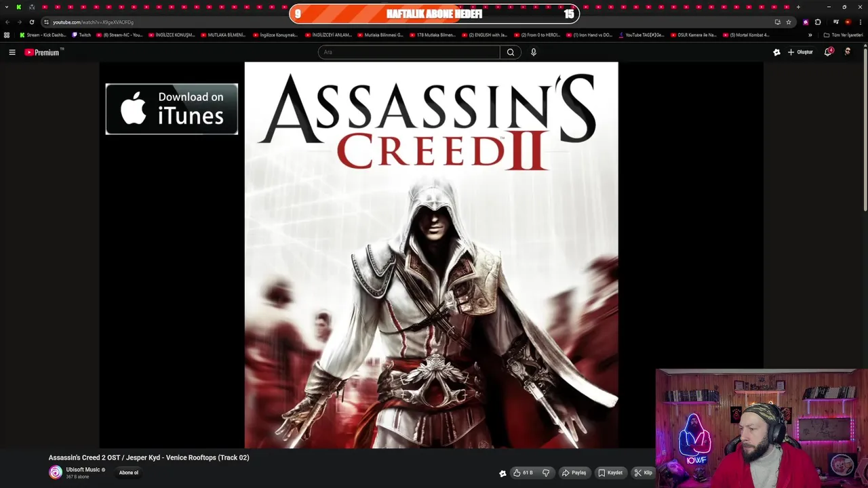
Task: Open 178 Mutlaka Bilmen... bookmark
Action: pos(433,35)
